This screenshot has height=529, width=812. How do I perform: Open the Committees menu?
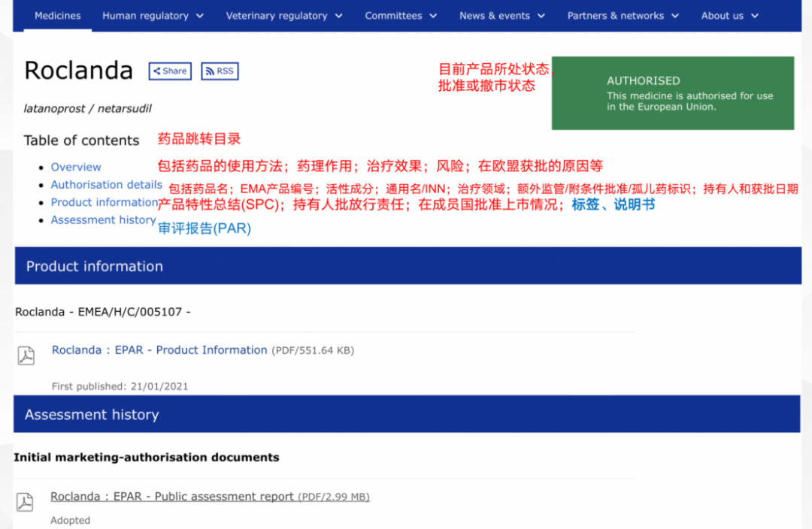[x=393, y=16]
